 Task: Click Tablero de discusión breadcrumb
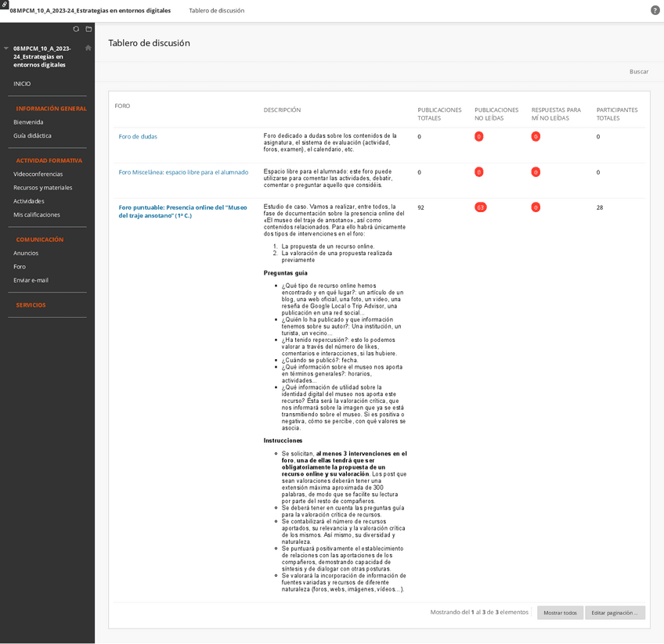point(216,11)
